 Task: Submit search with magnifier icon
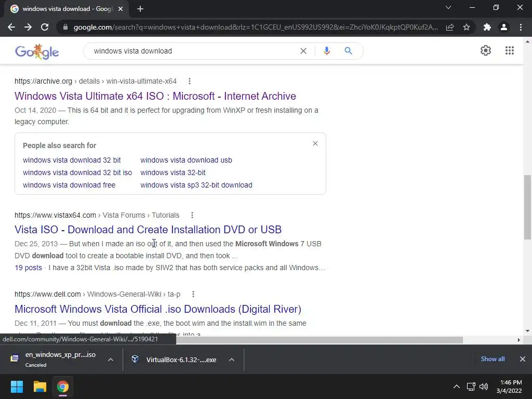click(348, 51)
